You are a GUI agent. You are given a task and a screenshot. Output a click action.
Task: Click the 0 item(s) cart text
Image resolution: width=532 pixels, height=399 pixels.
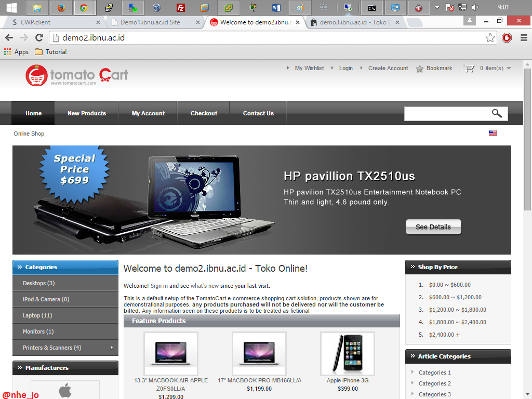click(491, 68)
